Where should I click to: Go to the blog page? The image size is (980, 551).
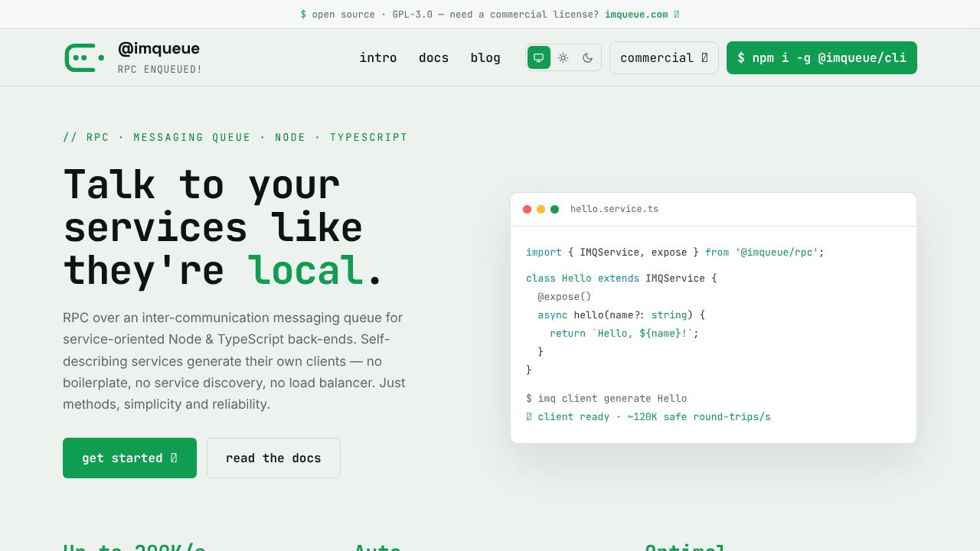[485, 57]
